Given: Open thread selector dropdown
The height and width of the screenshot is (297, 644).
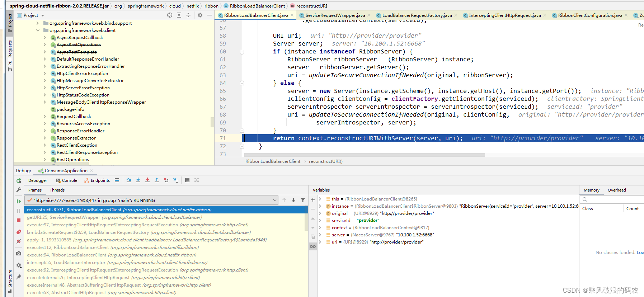Looking at the screenshot, I should [275, 200].
